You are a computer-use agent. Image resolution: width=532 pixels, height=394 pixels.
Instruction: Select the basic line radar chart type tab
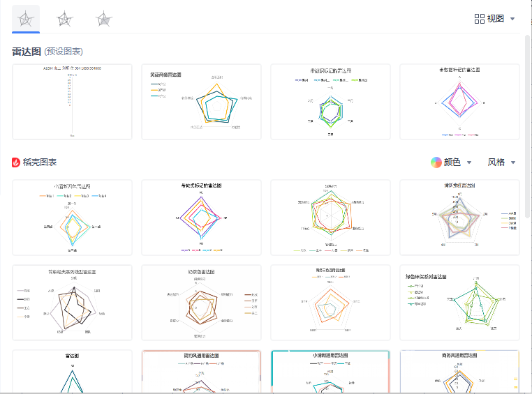pyautogui.click(x=26, y=19)
